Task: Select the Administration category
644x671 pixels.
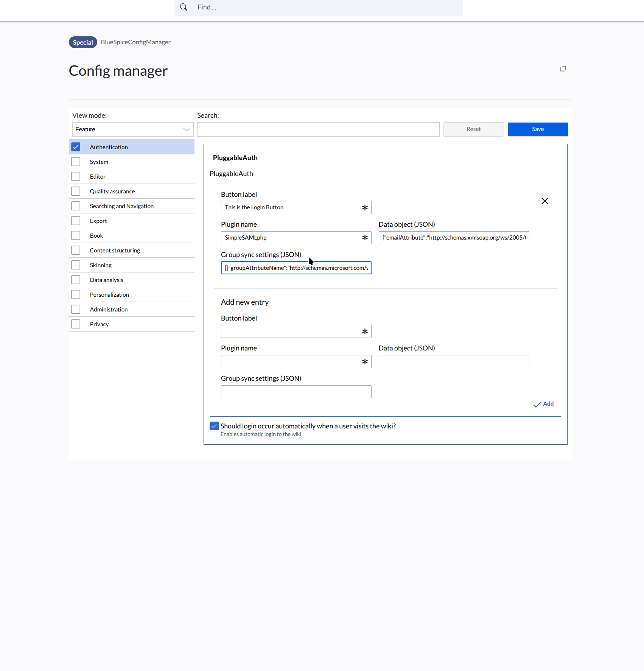Action: click(x=109, y=310)
